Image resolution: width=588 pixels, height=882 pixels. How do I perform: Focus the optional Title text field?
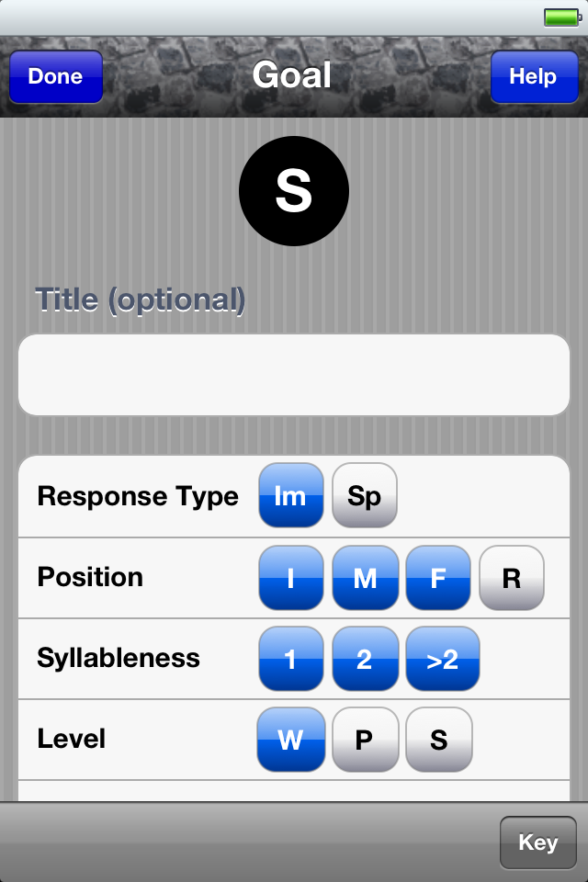294,375
